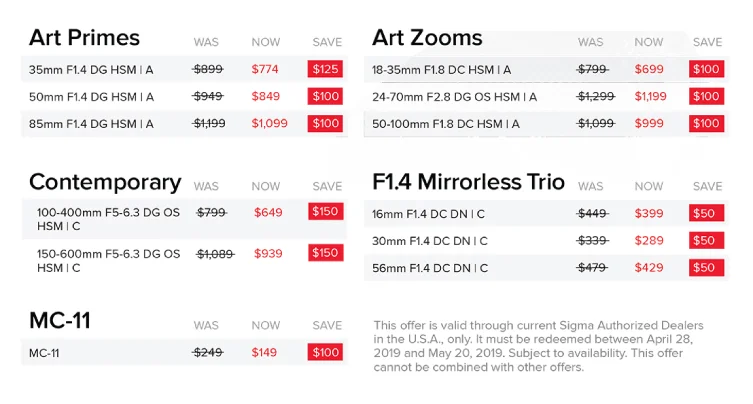This screenshot has width=753, height=404.
Task: Click the 85mm F1.4 DG HSM A lens name
Action: click(91, 124)
